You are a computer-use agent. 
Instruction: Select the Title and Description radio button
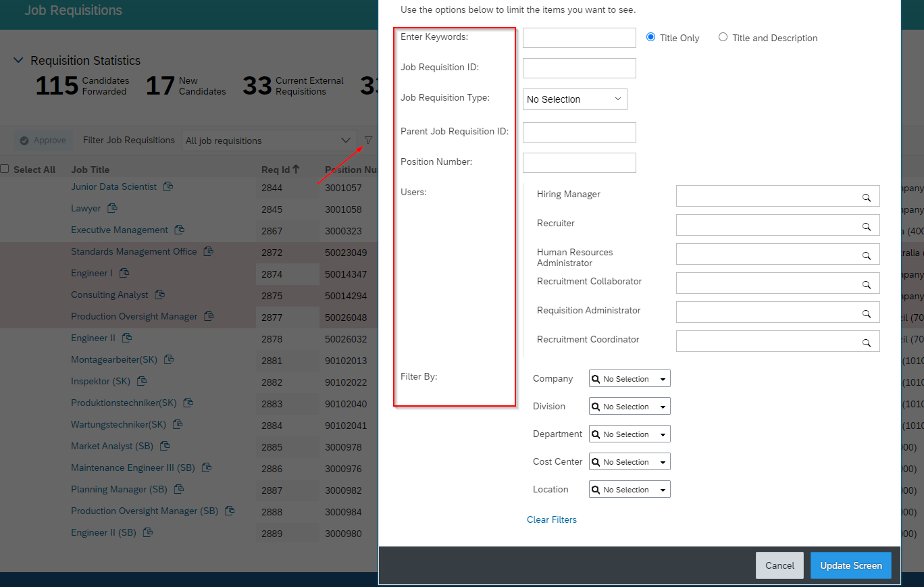(x=723, y=37)
